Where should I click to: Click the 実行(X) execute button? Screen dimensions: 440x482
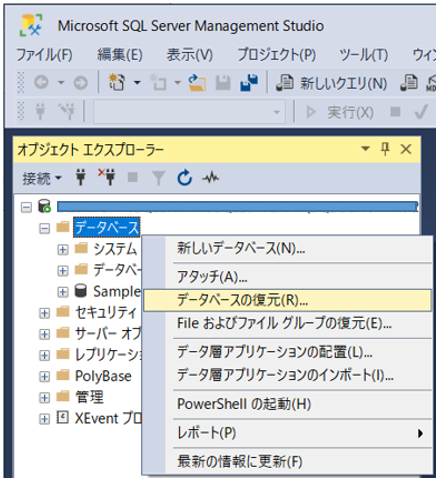340,112
